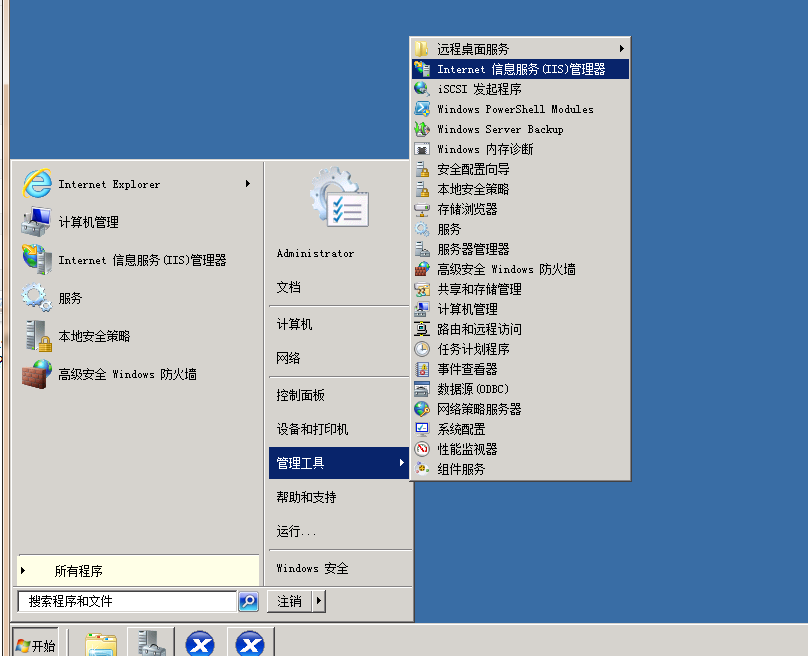Click 组件服务 icon
Image resolution: width=808 pixels, height=656 pixels.
point(422,469)
